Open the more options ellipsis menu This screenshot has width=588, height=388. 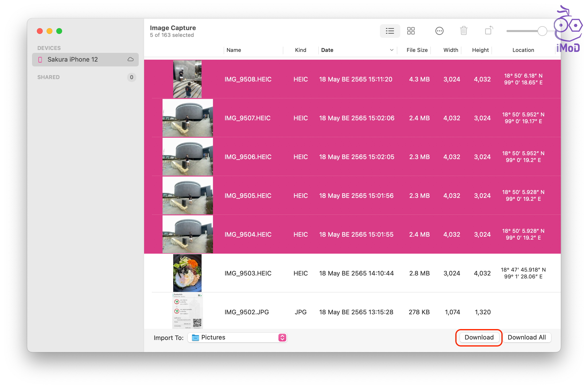tap(439, 31)
